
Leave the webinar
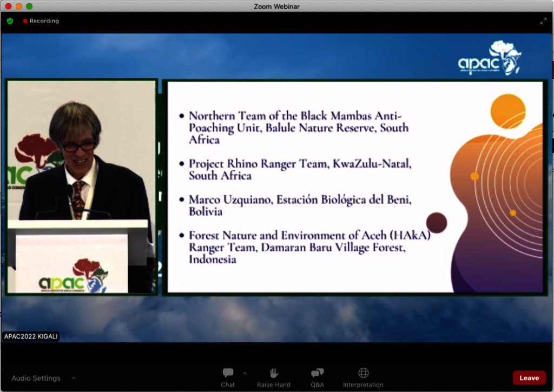click(x=529, y=378)
